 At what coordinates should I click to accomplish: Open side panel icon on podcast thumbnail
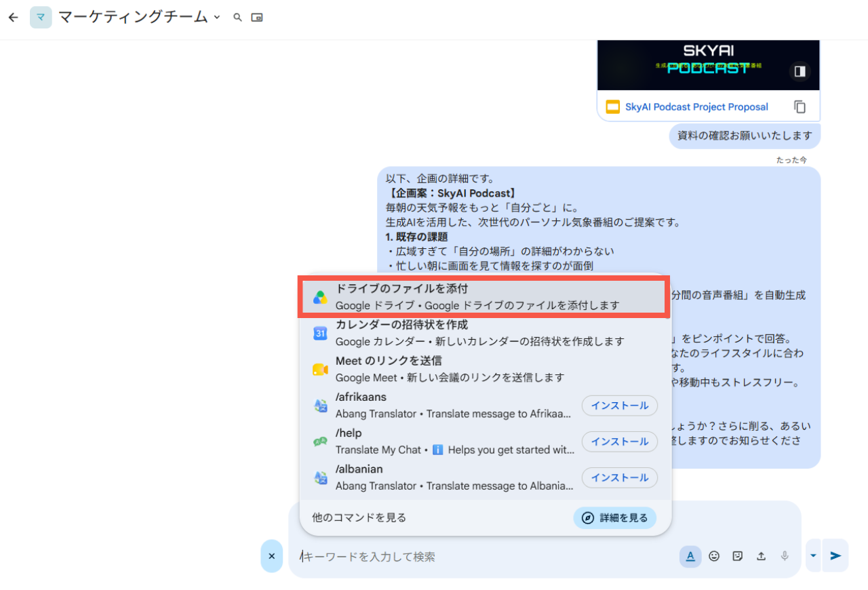click(800, 71)
